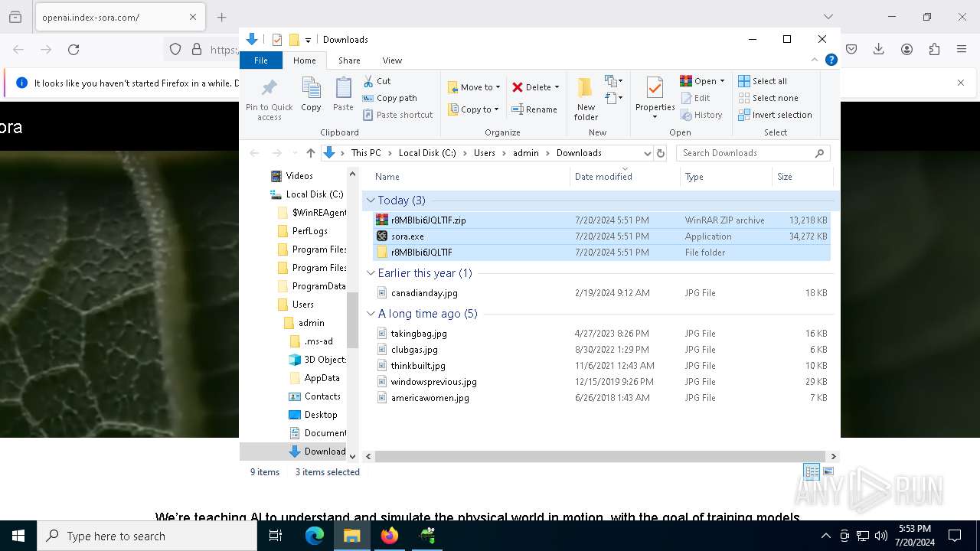
Task: Collapse the Explorer ribbon chevron
Action: click(815, 60)
